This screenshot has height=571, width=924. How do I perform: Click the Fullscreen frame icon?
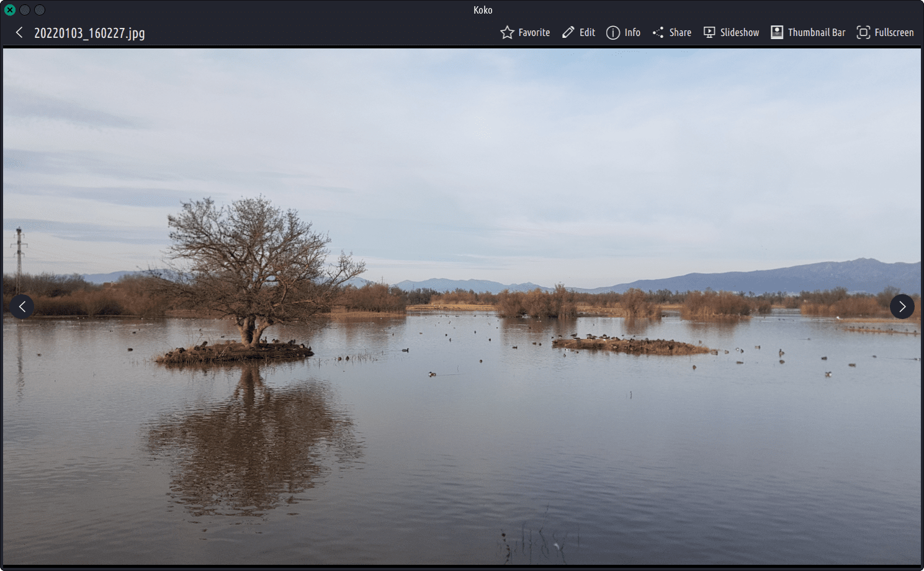coord(863,33)
